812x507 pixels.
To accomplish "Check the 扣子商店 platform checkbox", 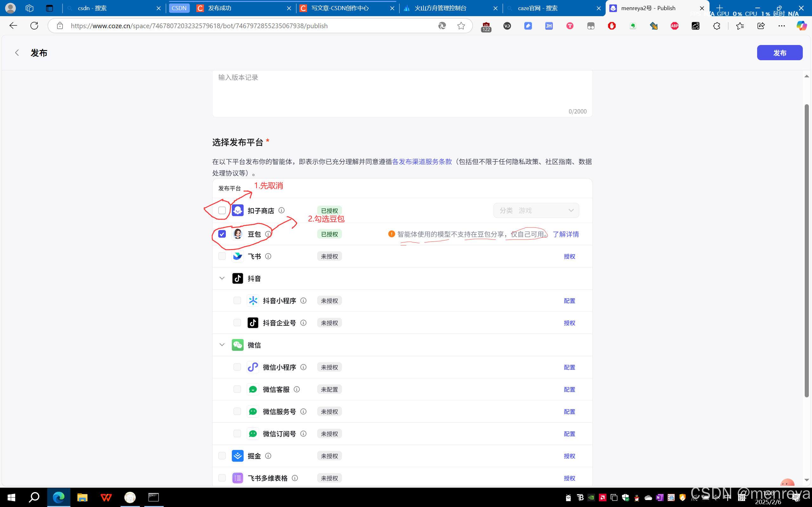I will point(222,211).
